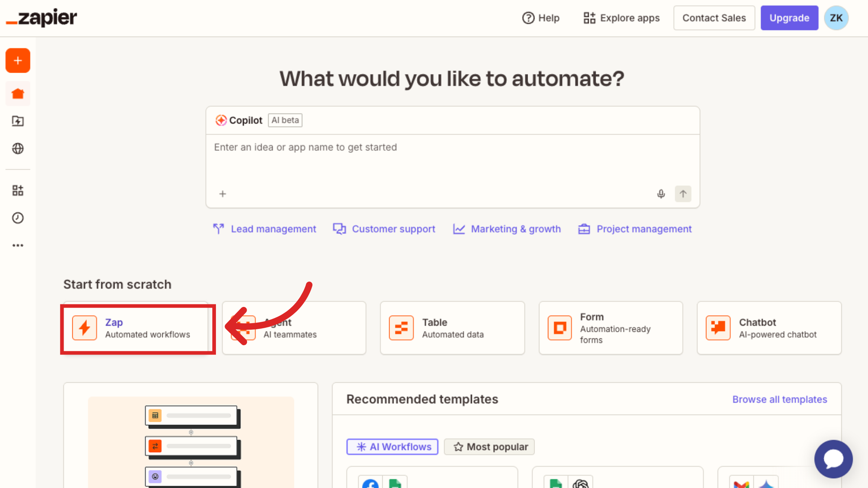Select the AI Workflows template filter
This screenshot has height=488, width=868.
[392, 446]
